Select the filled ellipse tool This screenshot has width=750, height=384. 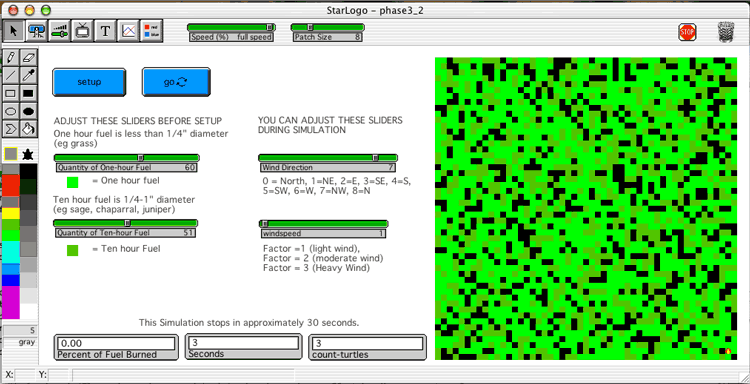(x=29, y=111)
